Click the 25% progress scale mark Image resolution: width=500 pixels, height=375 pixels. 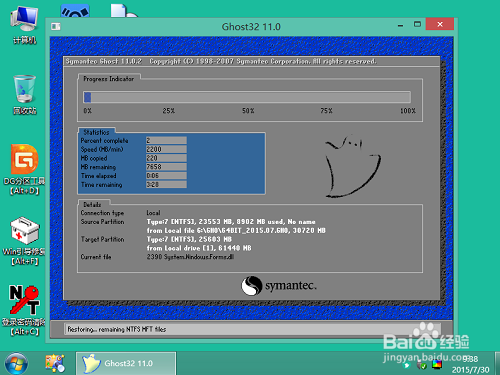169,111
